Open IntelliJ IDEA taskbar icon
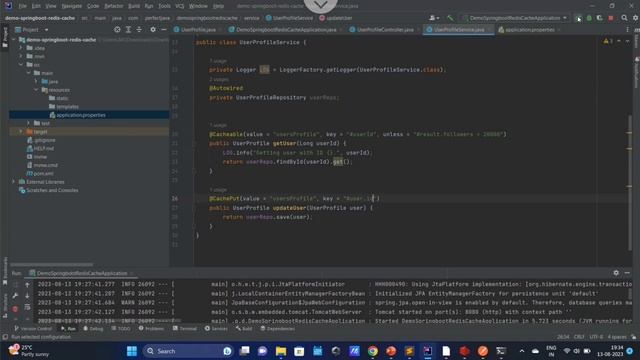The height and width of the screenshot is (360, 640). pyautogui.click(x=427, y=351)
